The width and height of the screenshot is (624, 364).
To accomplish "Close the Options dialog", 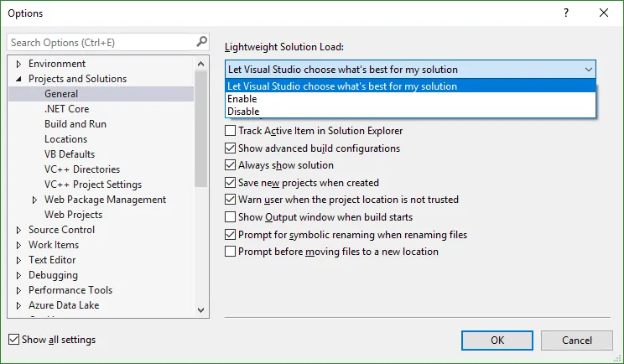I will pos(604,13).
